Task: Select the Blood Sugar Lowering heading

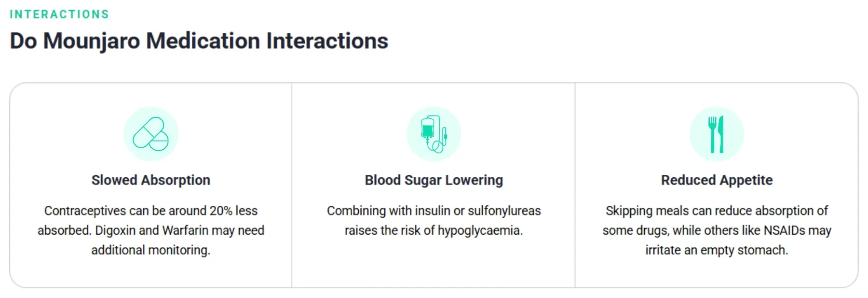Action: click(x=434, y=180)
